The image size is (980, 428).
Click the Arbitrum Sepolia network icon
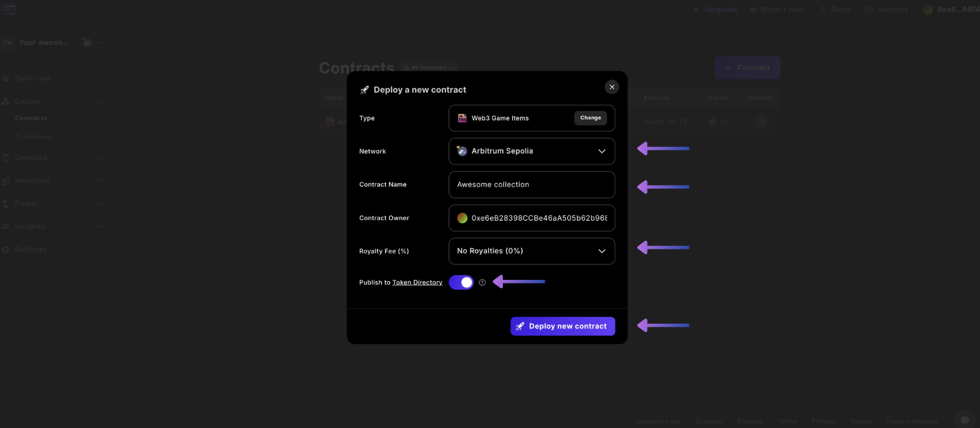click(x=462, y=151)
